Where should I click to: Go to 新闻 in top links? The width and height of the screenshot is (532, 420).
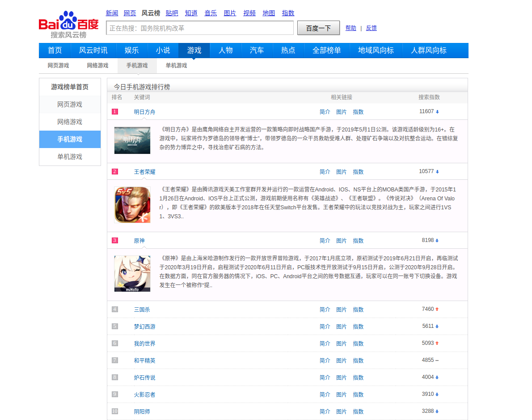[x=112, y=13]
